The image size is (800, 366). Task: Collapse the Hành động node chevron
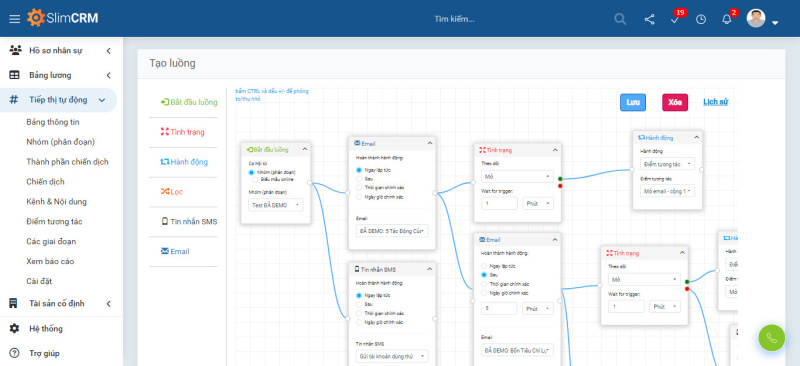(x=696, y=137)
